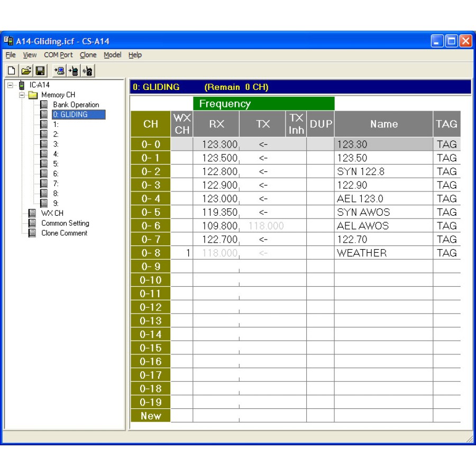Open Clone Comment in the tree
This screenshot has width=476, height=476.
pos(65,233)
